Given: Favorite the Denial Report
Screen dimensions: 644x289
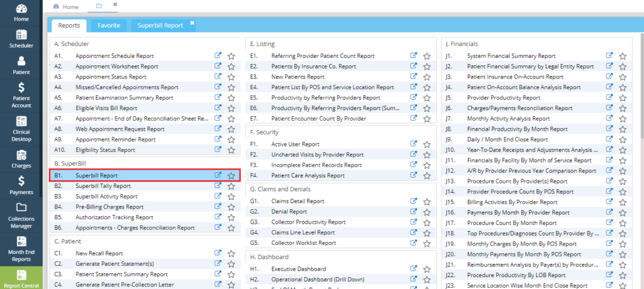Looking at the screenshot, I should pos(427,212).
